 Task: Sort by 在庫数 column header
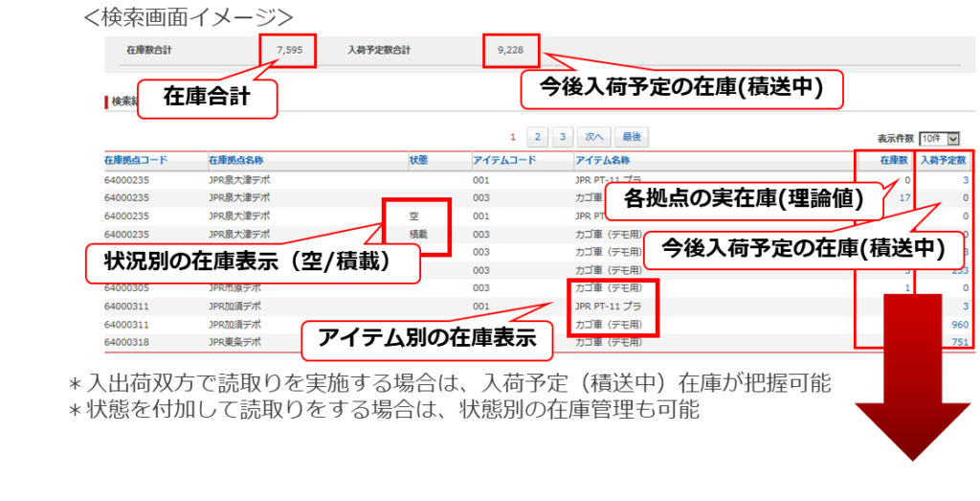[x=894, y=160]
